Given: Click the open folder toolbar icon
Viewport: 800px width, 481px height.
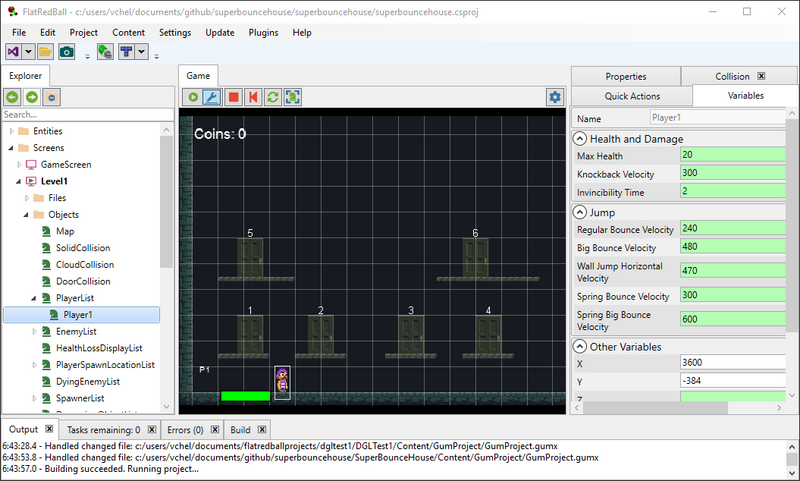Looking at the screenshot, I should pos(45,52).
